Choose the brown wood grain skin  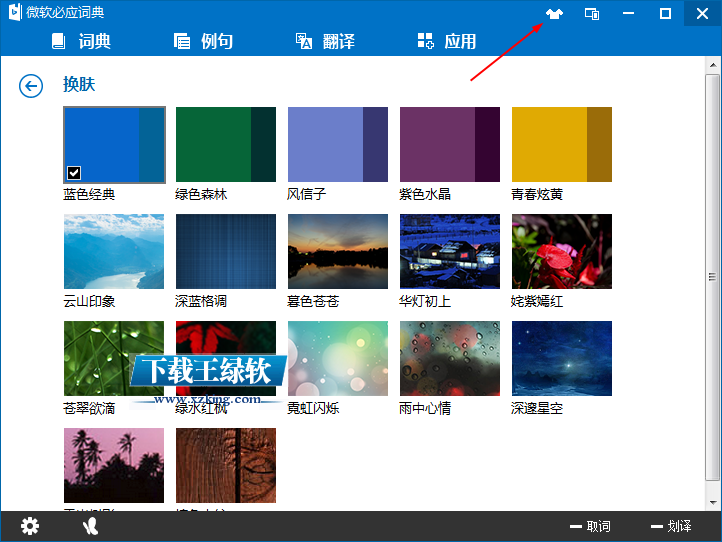click(x=226, y=466)
